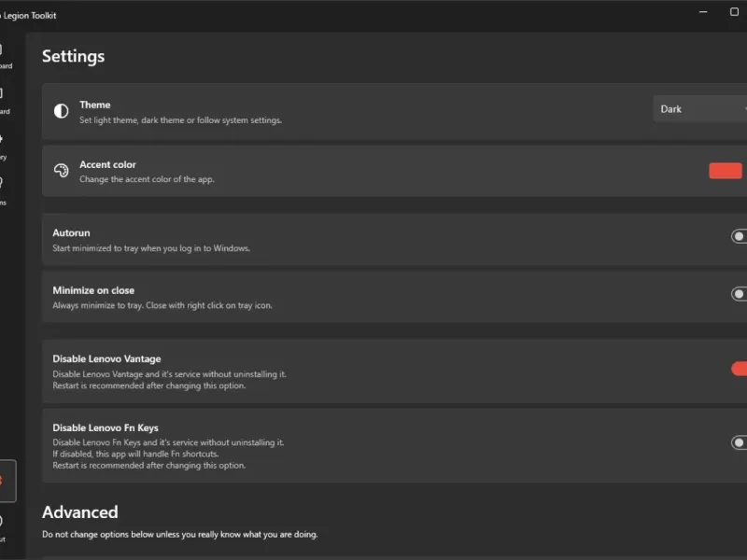This screenshot has width=747, height=560.
Task: Go to the Battery sidebar page
Action: [4, 145]
